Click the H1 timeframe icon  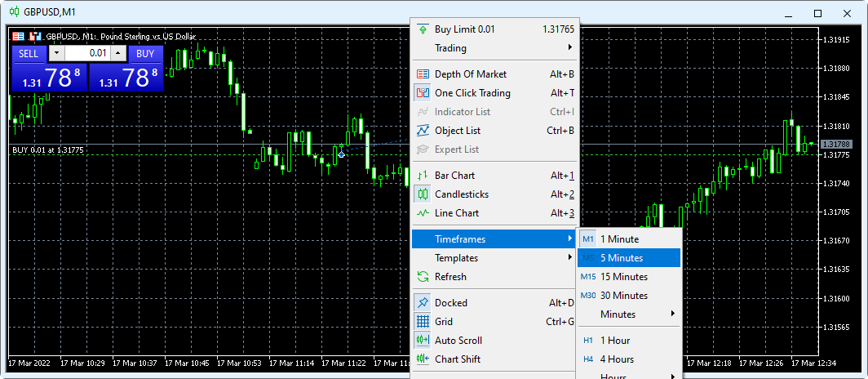click(x=588, y=341)
